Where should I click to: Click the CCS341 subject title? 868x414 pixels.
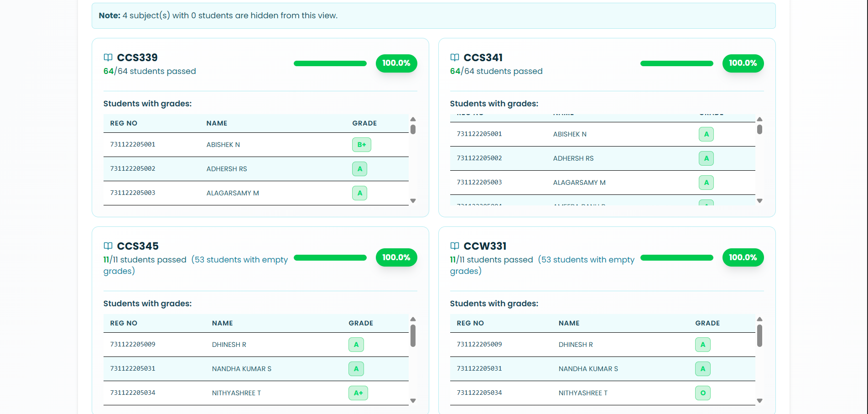(x=483, y=58)
